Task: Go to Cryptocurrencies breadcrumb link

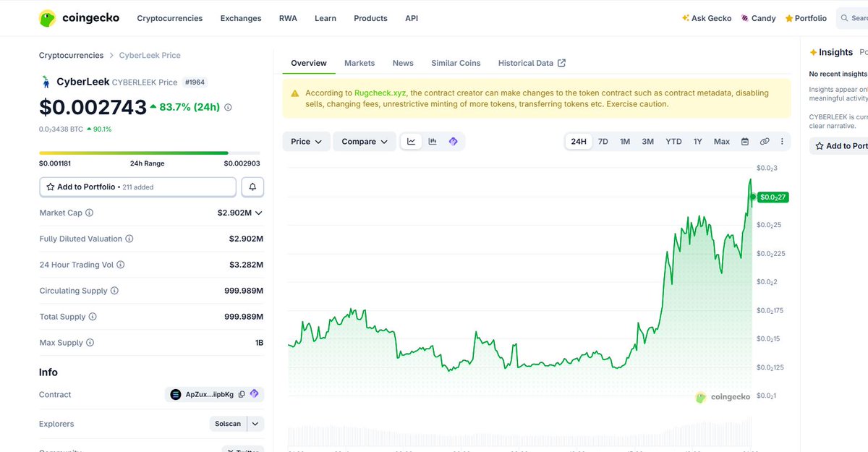Action: pos(71,55)
